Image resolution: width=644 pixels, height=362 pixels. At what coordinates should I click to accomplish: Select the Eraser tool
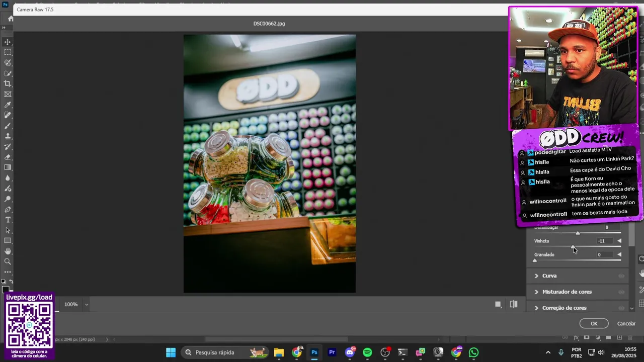point(8,157)
